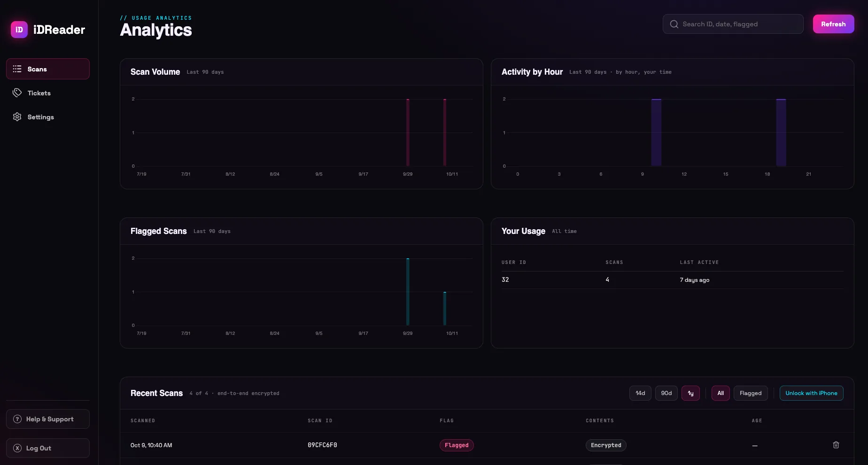Click the LAST ACTIVE column header
Viewport: 868px width, 465px height.
click(x=699, y=263)
